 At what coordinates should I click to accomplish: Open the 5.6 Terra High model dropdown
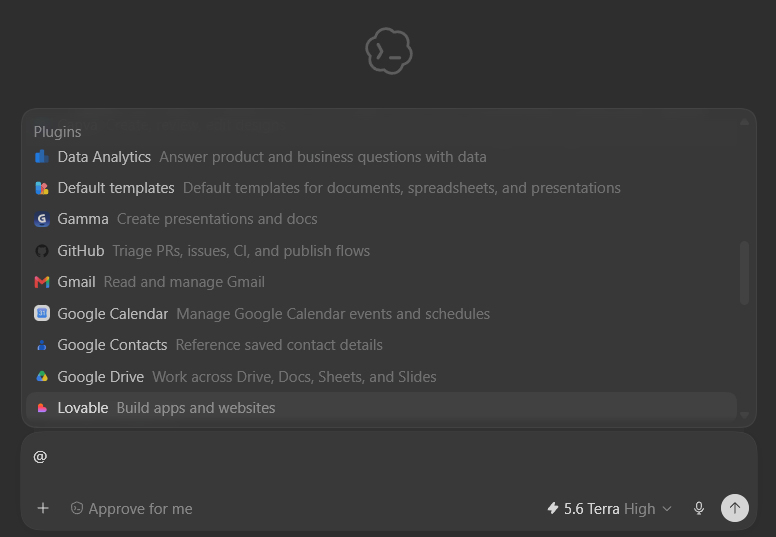tap(609, 509)
